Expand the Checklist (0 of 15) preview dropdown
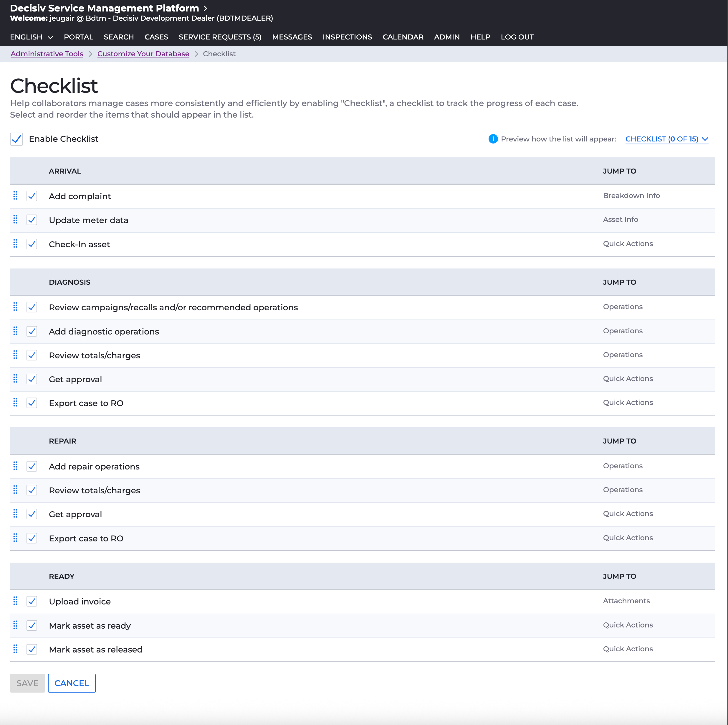 [666, 139]
